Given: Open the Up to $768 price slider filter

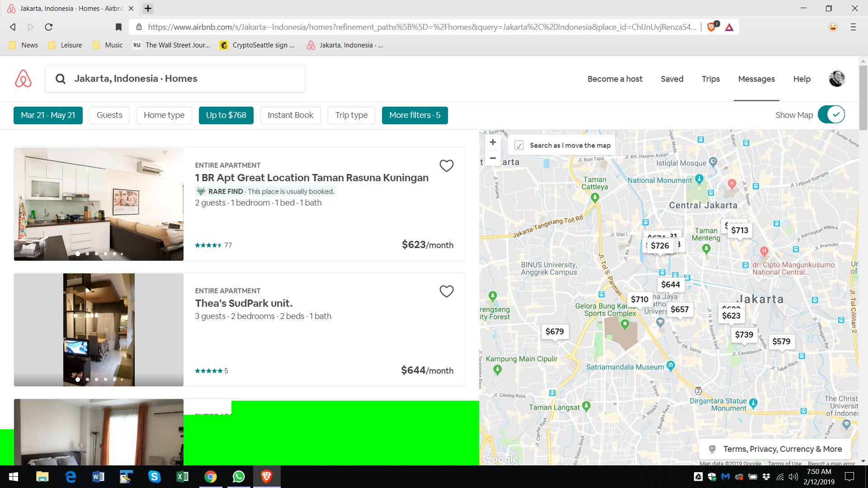Looking at the screenshot, I should coord(226,115).
